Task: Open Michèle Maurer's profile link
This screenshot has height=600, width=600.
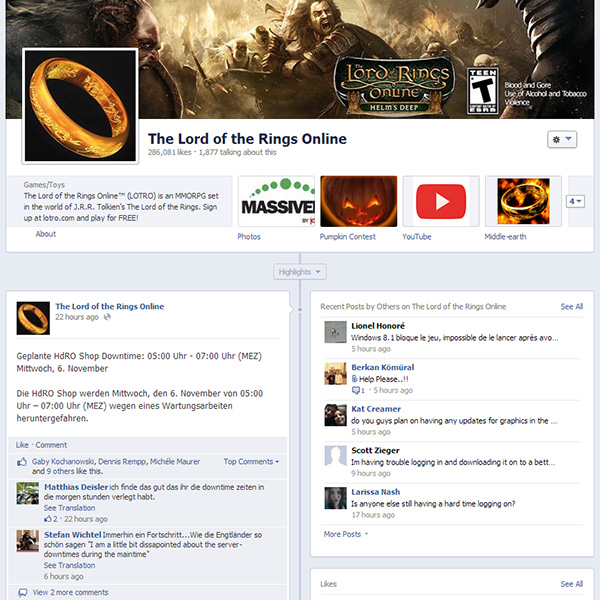Action: (x=175, y=461)
